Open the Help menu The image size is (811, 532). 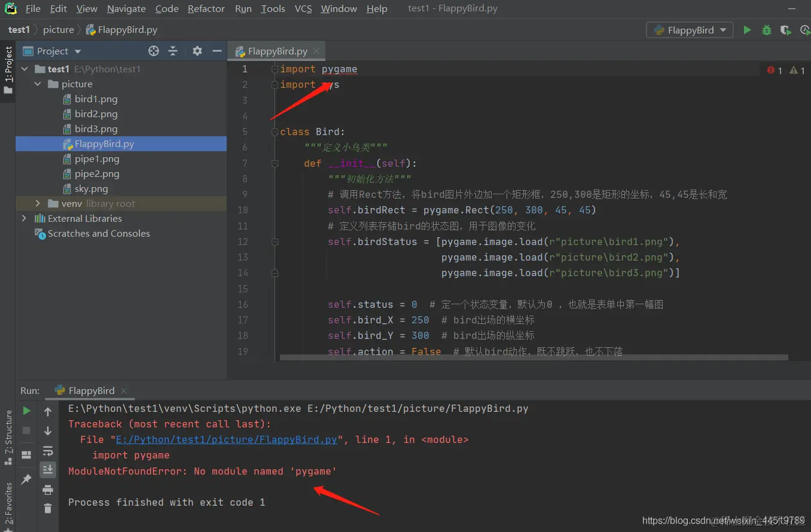[377, 8]
